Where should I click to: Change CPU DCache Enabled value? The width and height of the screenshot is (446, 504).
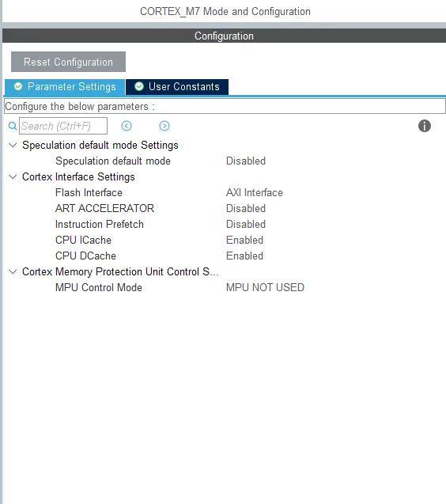pos(244,256)
